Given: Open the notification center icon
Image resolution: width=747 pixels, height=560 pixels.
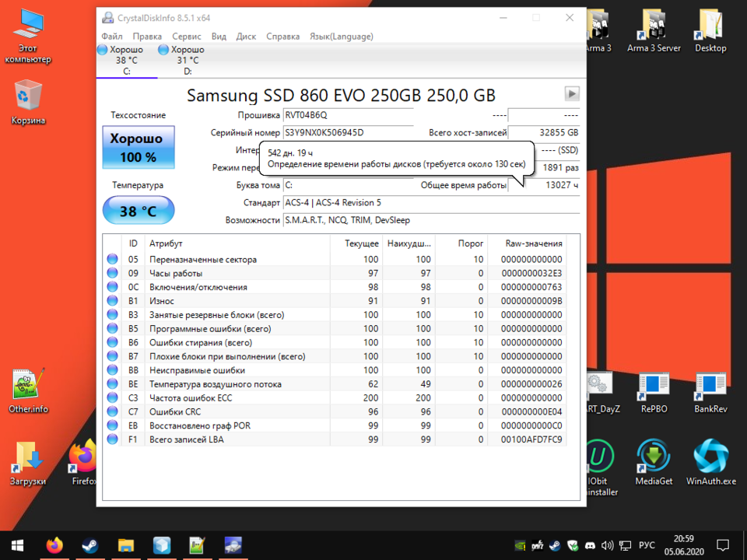Looking at the screenshot, I should (x=723, y=545).
